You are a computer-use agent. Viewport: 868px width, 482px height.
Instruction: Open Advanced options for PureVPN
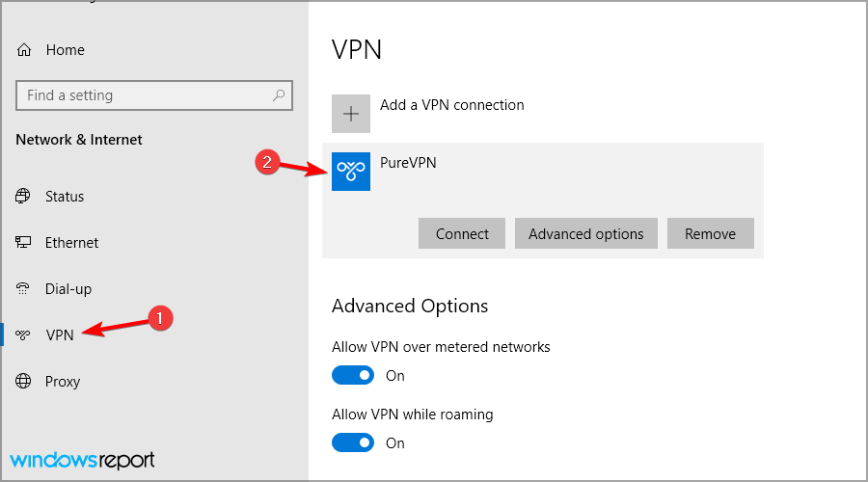click(x=586, y=233)
